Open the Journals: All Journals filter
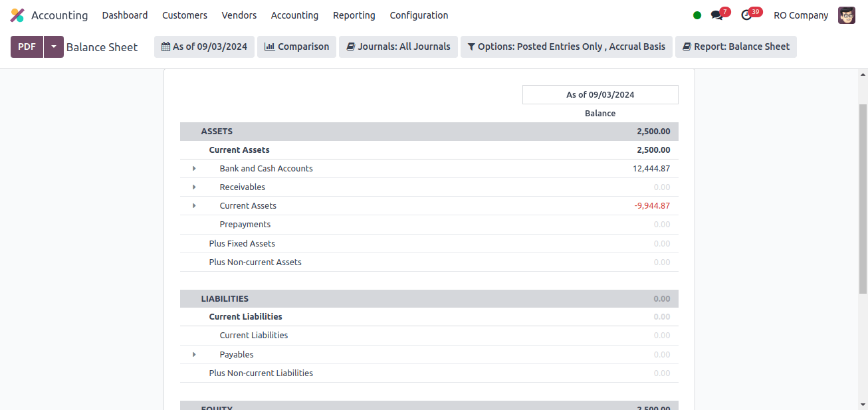The width and height of the screenshot is (868, 410). 399,47
